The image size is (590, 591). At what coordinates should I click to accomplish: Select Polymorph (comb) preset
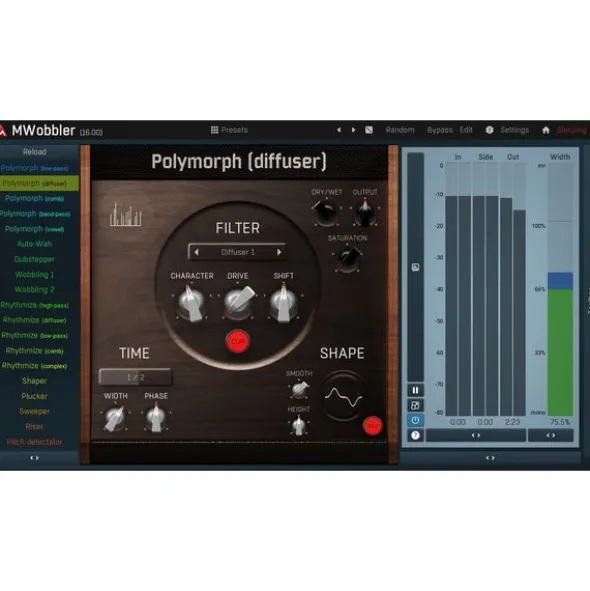[34, 198]
